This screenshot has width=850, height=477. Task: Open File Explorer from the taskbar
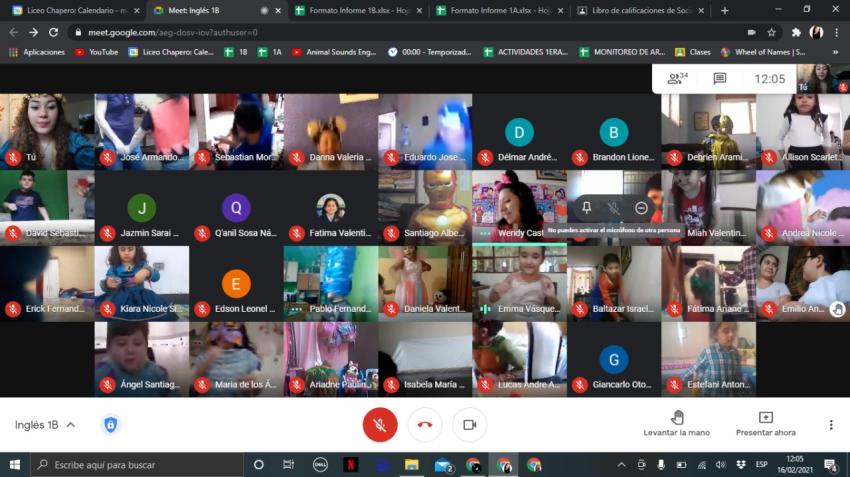click(412, 465)
